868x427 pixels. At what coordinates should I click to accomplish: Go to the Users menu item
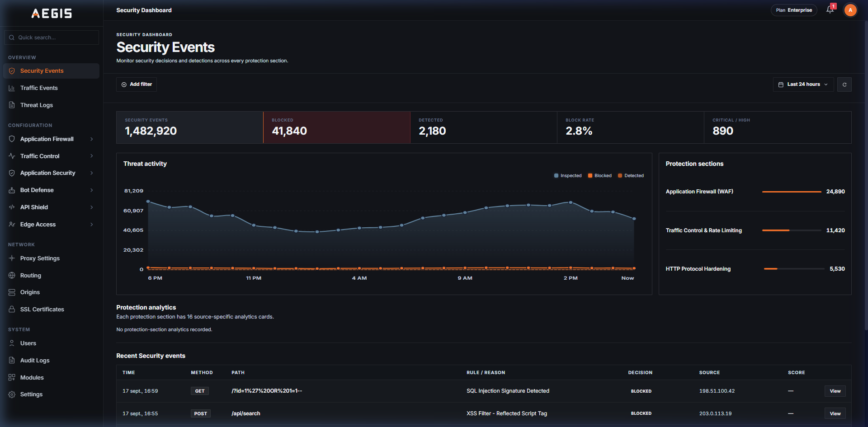coord(51,343)
